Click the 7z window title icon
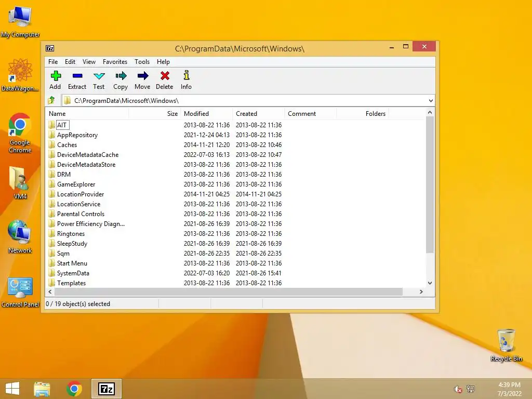 [x=50, y=48]
